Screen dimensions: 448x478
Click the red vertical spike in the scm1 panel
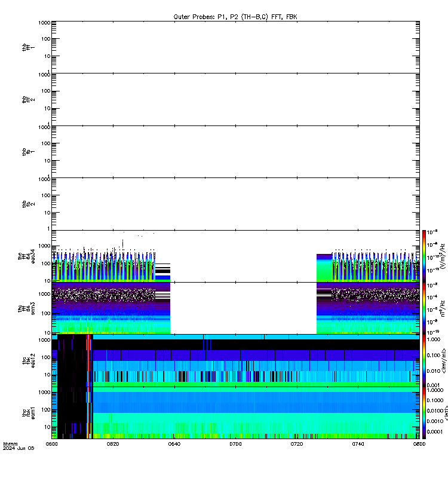pos(88,413)
